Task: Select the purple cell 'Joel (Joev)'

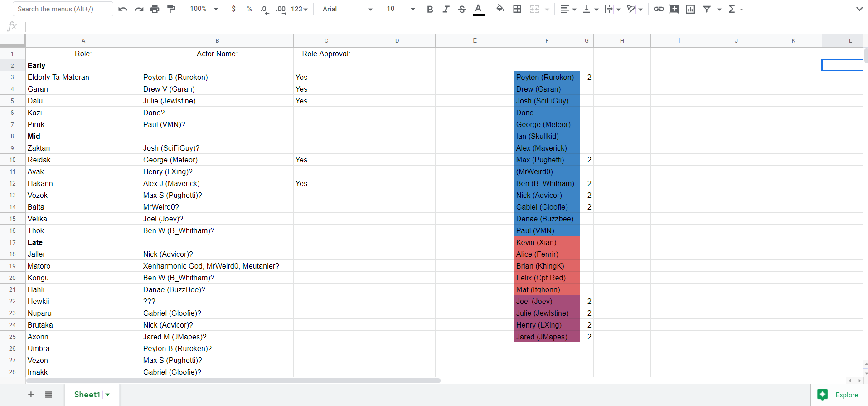Action: (547, 301)
